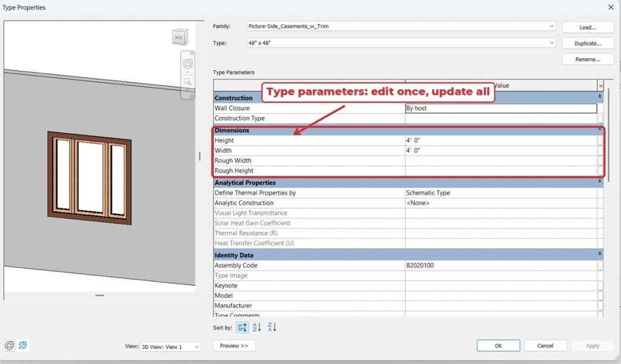Activate the zoom region tool in preview
Screen dimensions: 621x364
188,82
